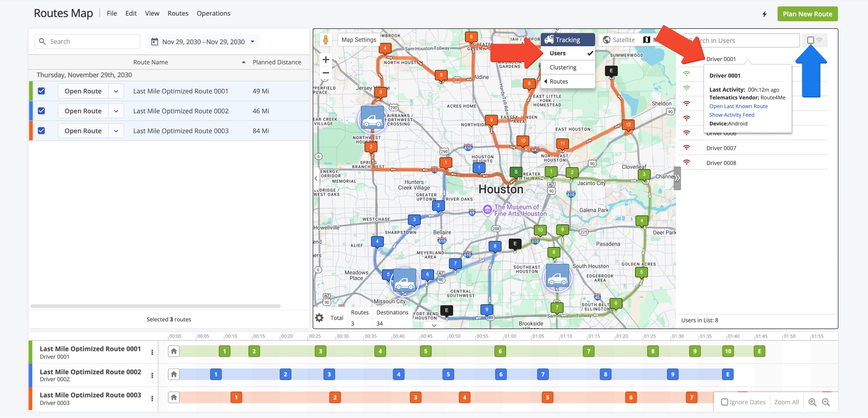868x418 pixels.
Task: Click the route list horizontal scrollbar
Action: pos(156,306)
